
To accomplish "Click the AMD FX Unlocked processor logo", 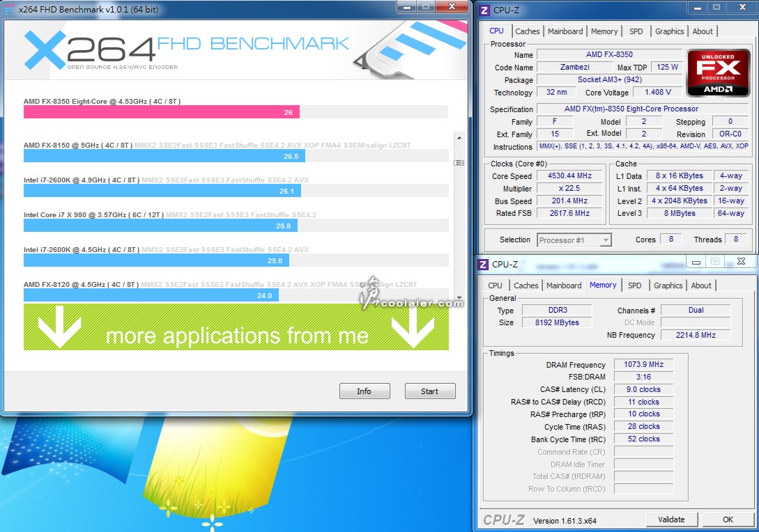I will point(718,72).
